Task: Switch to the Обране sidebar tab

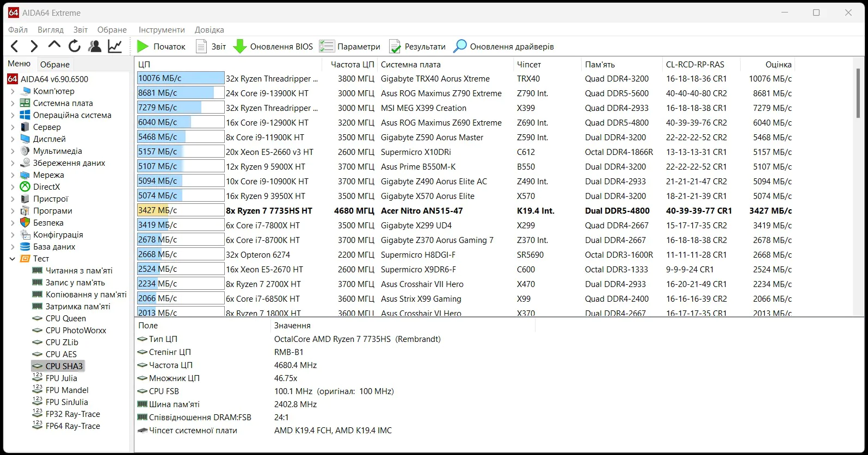Action: (x=55, y=64)
